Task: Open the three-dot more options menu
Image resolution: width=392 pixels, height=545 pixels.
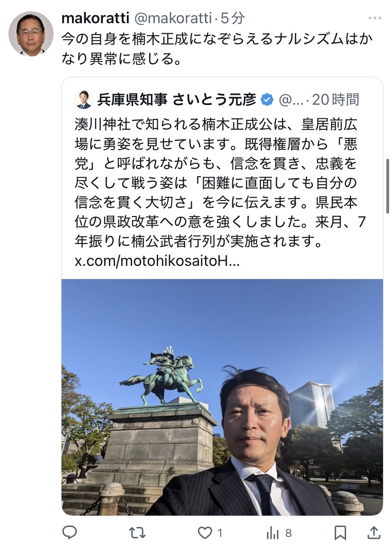Action: [374, 18]
